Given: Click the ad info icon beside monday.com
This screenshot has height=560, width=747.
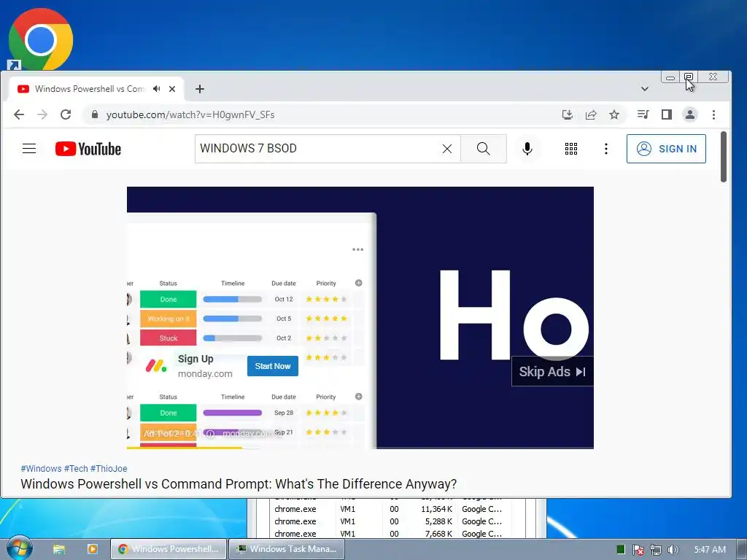Looking at the screenshot, I should 211,433.
